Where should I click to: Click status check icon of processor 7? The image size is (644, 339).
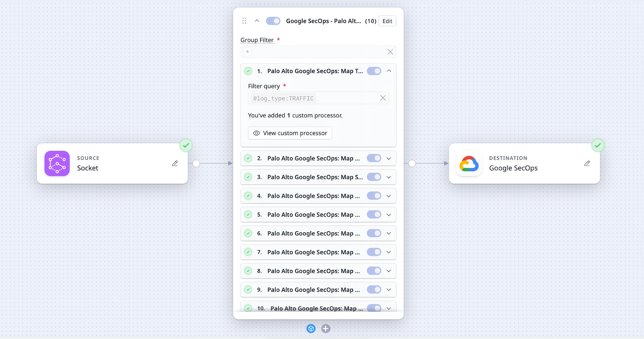coord(248,252)
